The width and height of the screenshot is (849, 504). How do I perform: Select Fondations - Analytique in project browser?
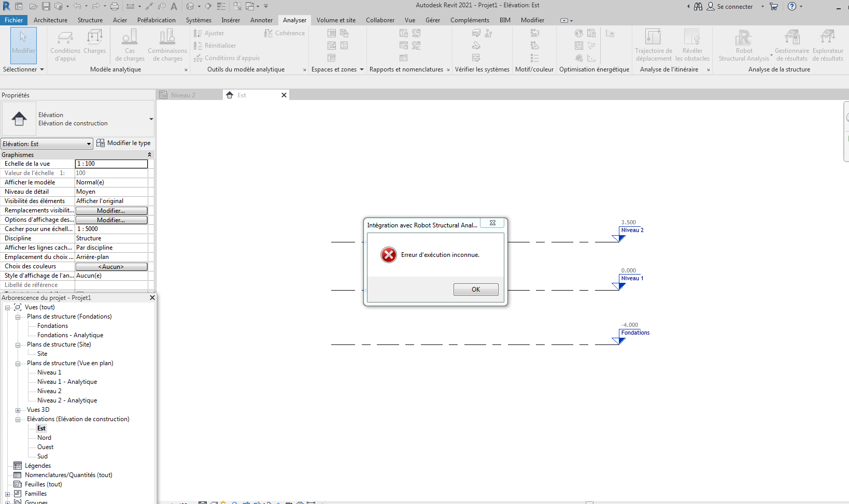[x=70, y=335]
